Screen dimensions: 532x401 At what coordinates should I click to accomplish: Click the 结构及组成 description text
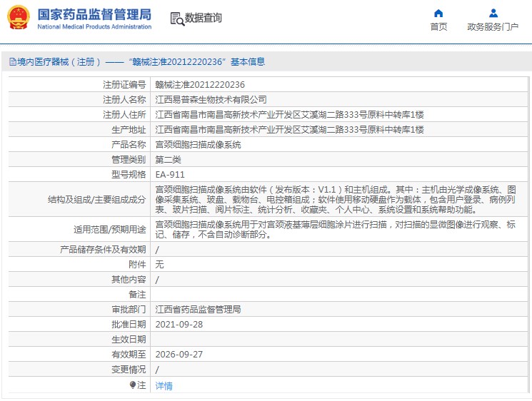[x=336, y=199]
